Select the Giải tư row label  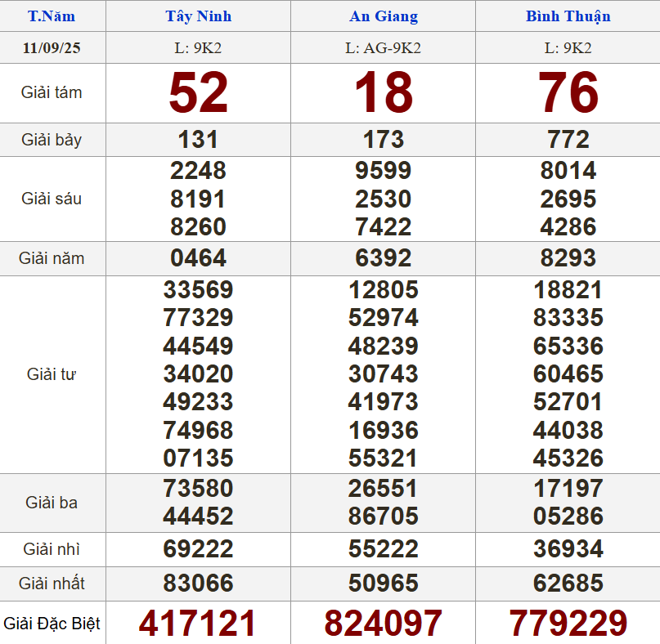tap(52, 374)
